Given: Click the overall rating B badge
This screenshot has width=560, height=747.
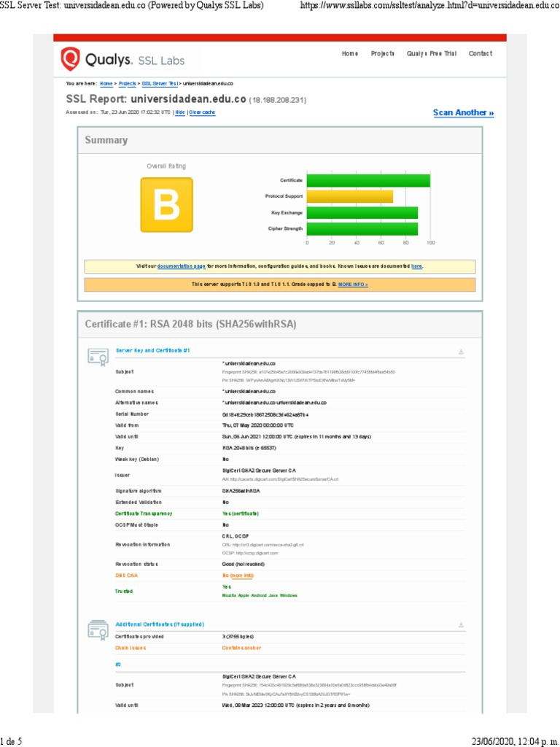Looking at the screenshot, I should click(x=167, y=205).
